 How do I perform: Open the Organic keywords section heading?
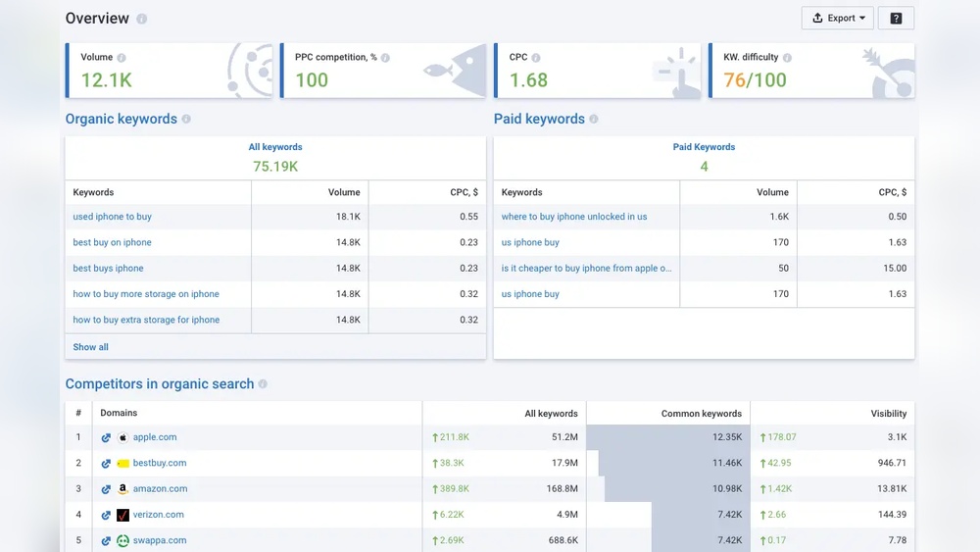[x=122, y=119]
